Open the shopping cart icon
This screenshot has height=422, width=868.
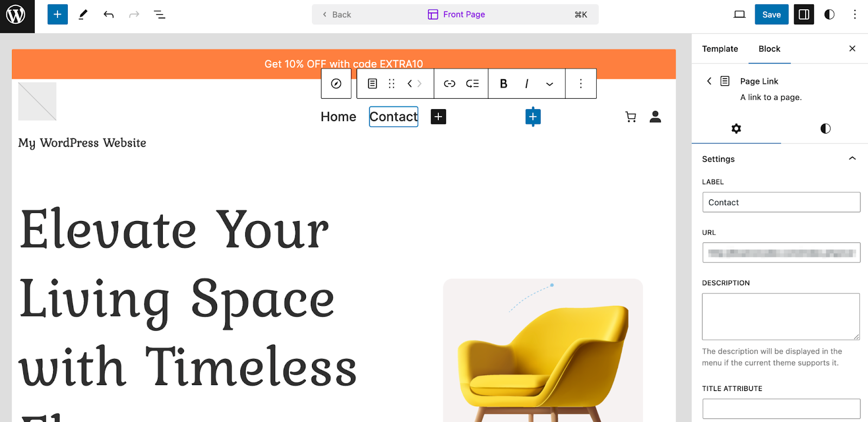(630, 117)
